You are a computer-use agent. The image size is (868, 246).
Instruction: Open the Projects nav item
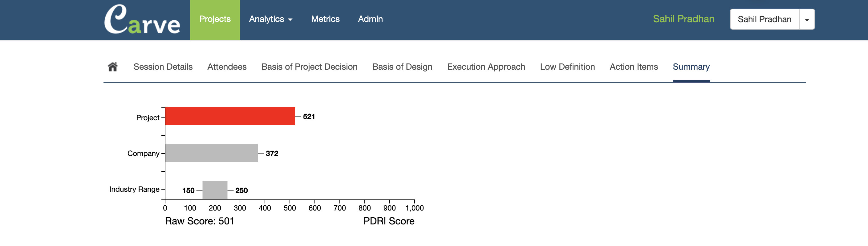215,20
